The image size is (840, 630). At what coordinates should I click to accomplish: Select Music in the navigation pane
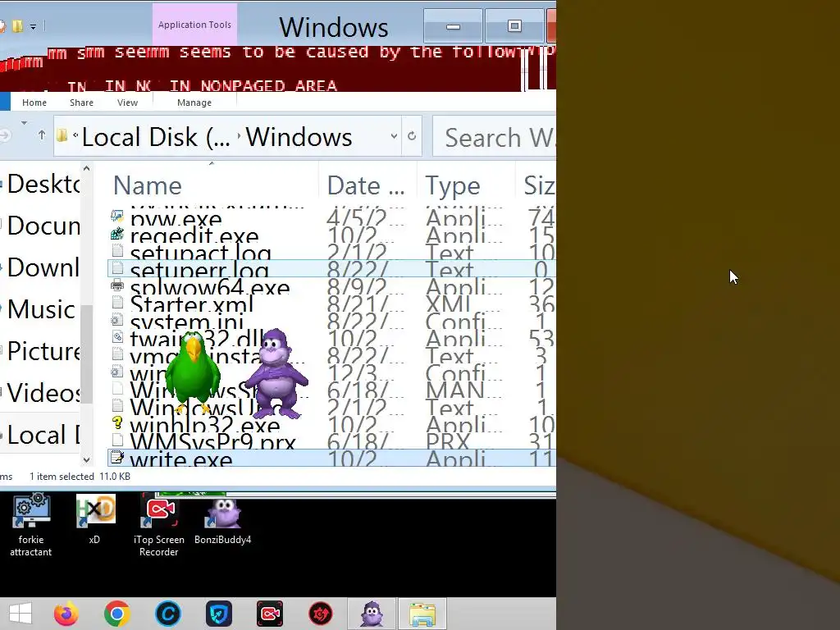pyautogui.click(x=41, y=309)
